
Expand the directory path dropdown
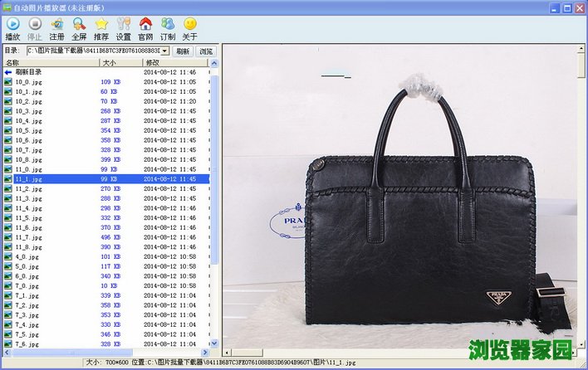click(x=164, y=51)
